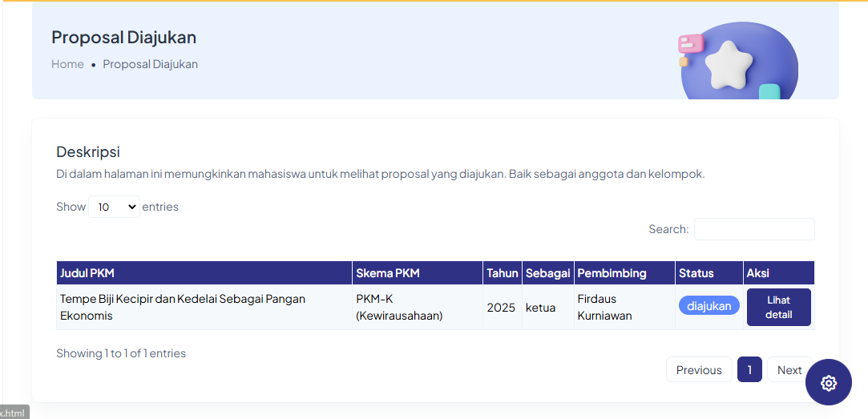
Task: Sort table by Skema PKM column
Action: click(417, 273)
